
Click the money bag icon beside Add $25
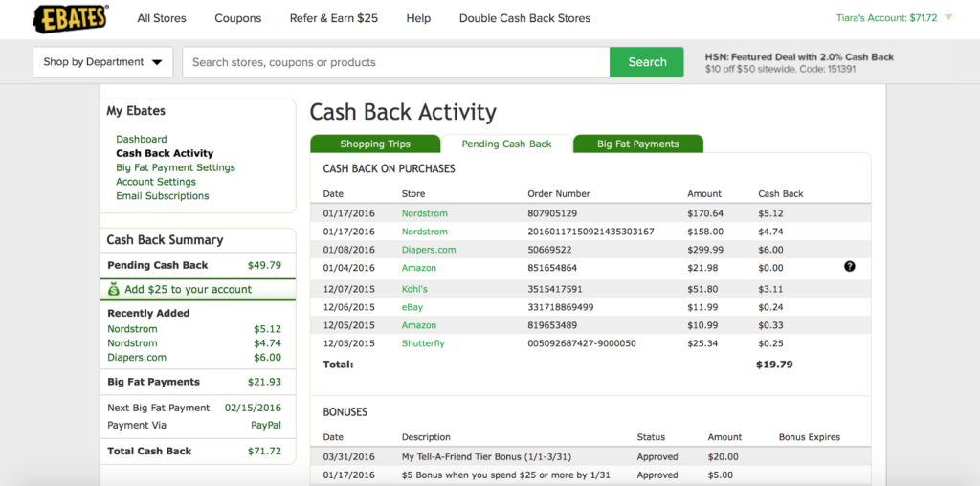click(x=114, y=289)
